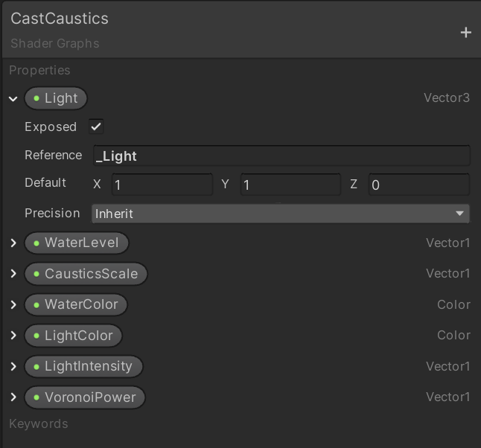Click the Shader Graphs subtitle field
This screenshot has height=448, width=481.
point(55,43)
